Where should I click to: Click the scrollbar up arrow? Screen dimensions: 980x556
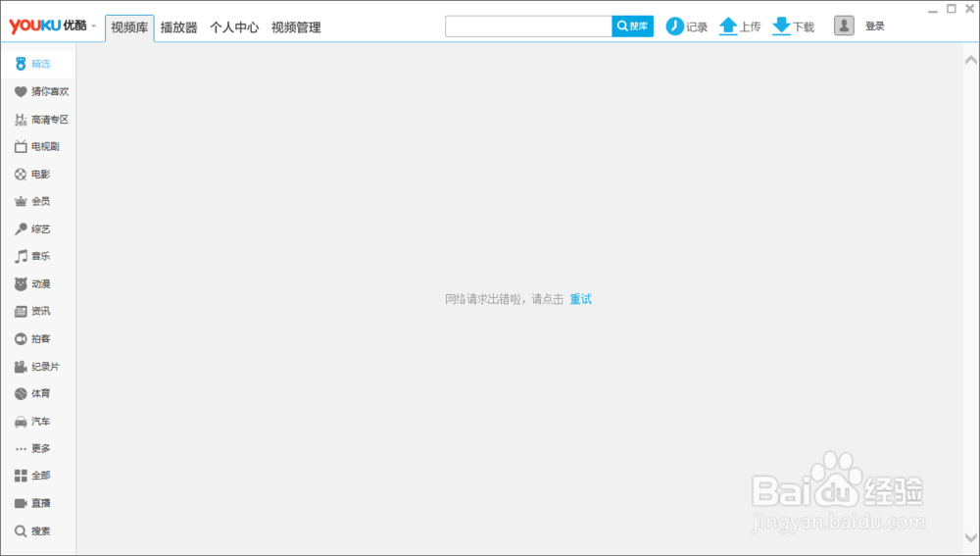[970, 60]
